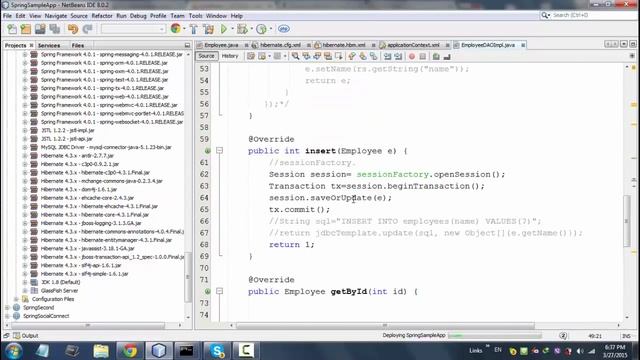Image resolution: width=640 pixels, height=360 pixels.
Task: Switch to the Services panel tab
Action: coord(49,45)
